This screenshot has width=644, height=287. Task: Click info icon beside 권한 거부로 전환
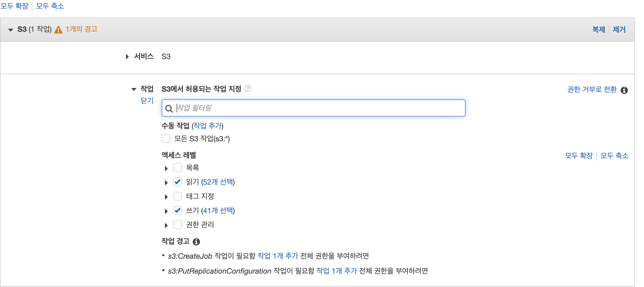624,90
